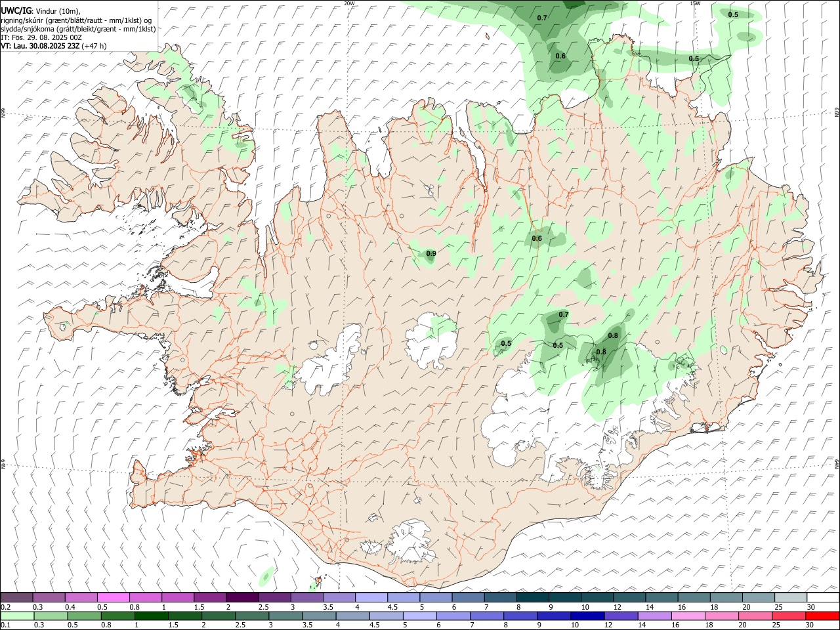Pick the pale grey 25 swatch in upper legend row

pyautogui.click(x=791, y=597)
